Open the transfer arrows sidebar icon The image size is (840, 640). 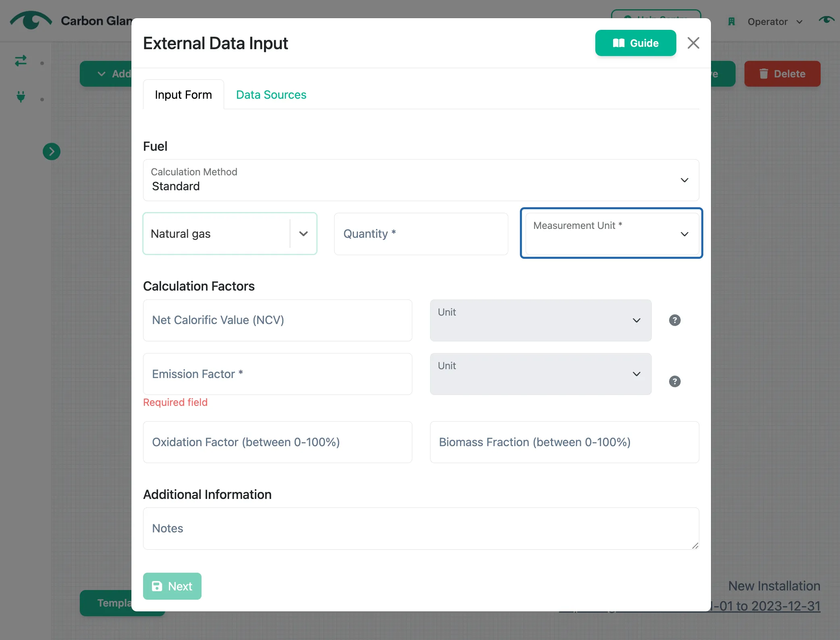point(21,61)
